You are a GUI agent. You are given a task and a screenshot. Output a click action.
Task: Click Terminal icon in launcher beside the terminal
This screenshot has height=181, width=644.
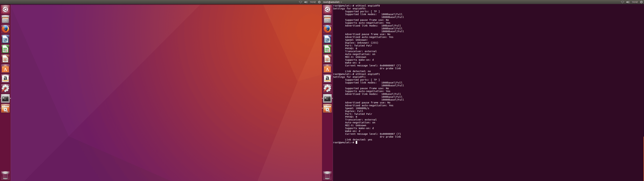coord(327,99)
